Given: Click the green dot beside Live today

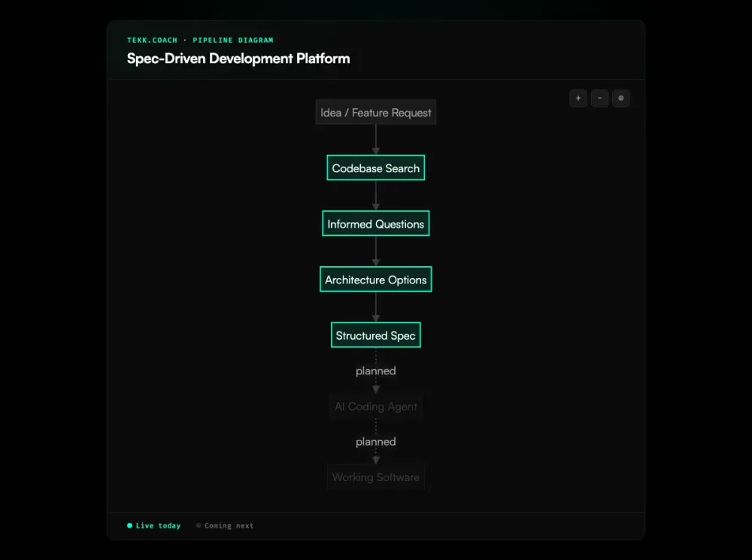Looking at the screenshot, I should (129, 525).
